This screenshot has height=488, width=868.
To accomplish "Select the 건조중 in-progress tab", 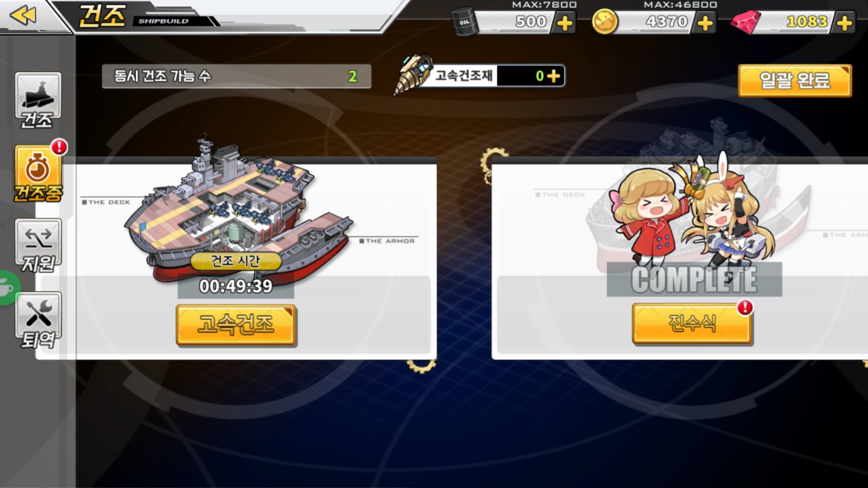I will tap(38, 174).
